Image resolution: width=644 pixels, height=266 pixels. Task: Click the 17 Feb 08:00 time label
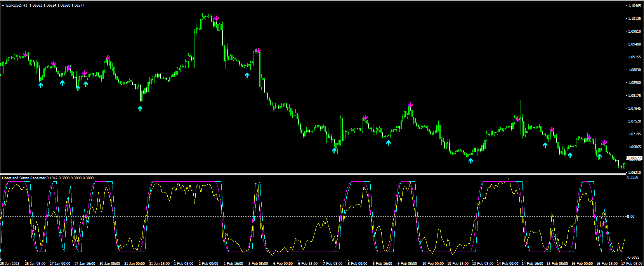click(631, 264)
